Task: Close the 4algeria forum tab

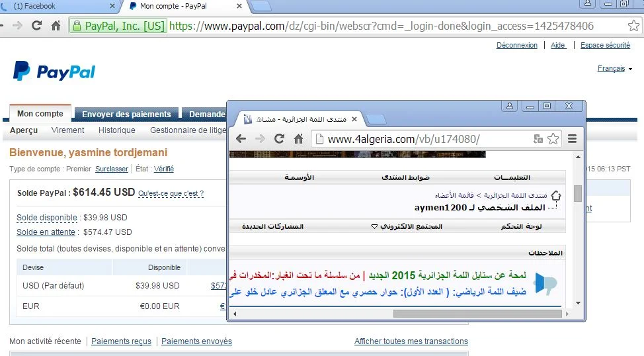Action: click(x=354, y=119)
